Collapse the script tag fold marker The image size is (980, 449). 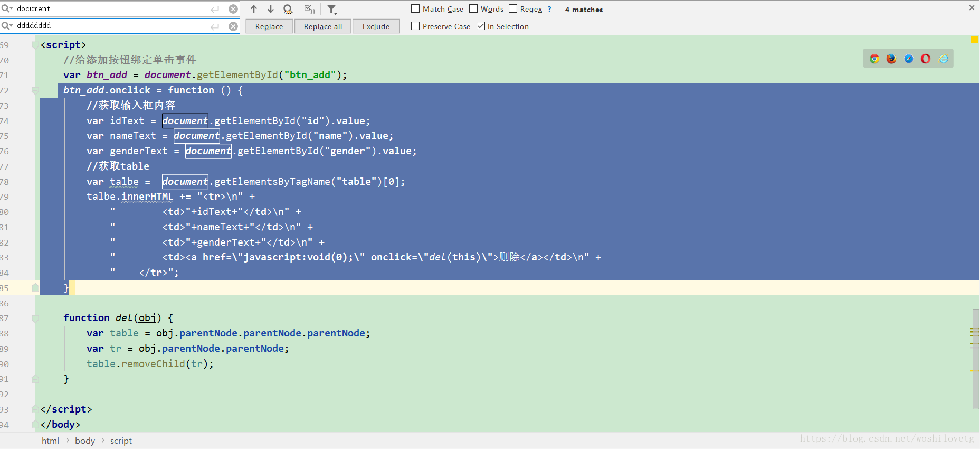[35, 45]
